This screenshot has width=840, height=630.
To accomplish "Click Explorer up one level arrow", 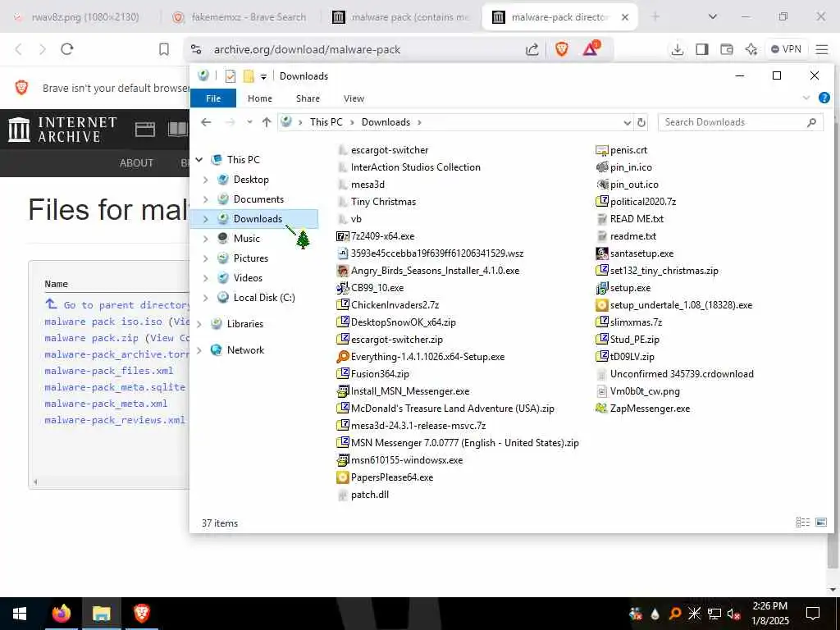I will pos(267,122).
